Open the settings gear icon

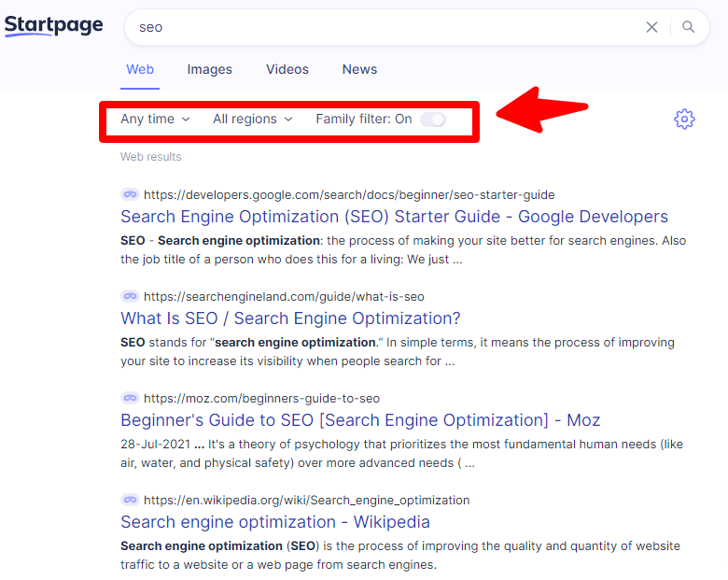click(684, 120)
